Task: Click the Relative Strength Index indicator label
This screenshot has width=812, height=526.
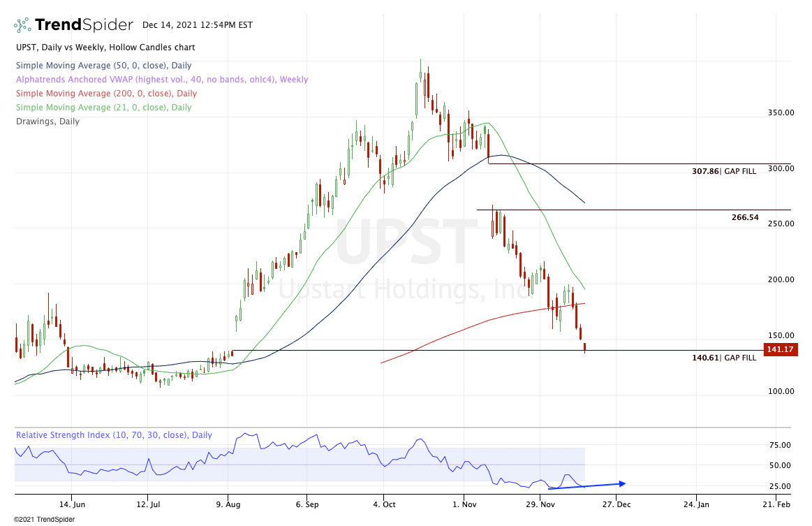Action: pyautogui.click(x=114, y=434)
